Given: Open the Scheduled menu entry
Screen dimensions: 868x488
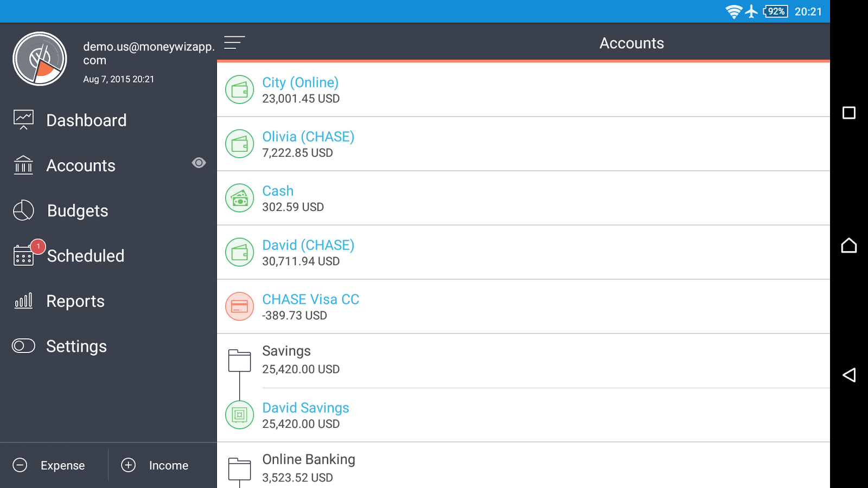Looking at the screenshot, I should [86, 255].
